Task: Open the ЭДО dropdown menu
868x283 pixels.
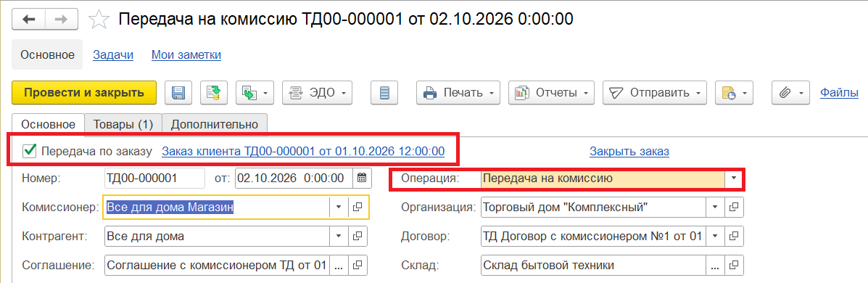Action: point(317,93)
